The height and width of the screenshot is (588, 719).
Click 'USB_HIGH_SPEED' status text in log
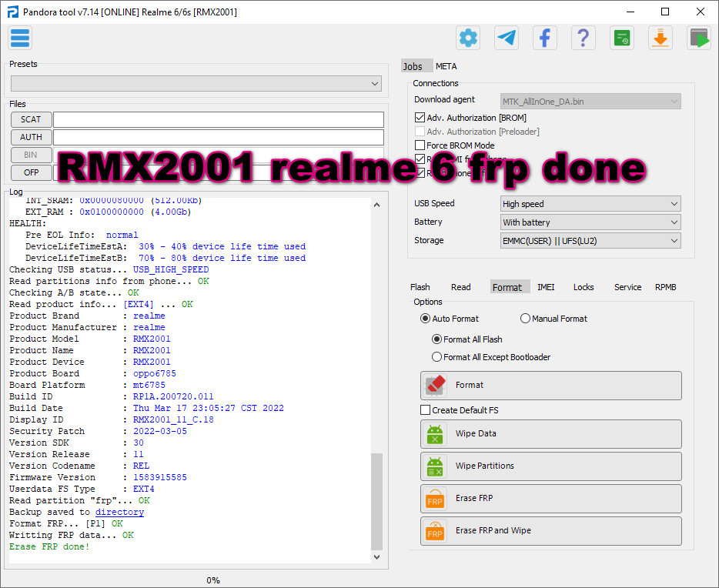(x=171, y=270)
